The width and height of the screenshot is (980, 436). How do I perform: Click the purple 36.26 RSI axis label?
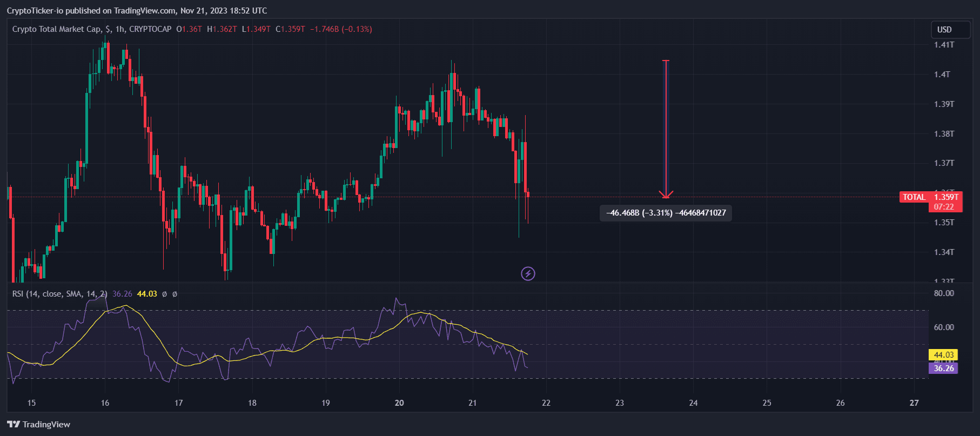pyautogui.click(x=943, y=368)
